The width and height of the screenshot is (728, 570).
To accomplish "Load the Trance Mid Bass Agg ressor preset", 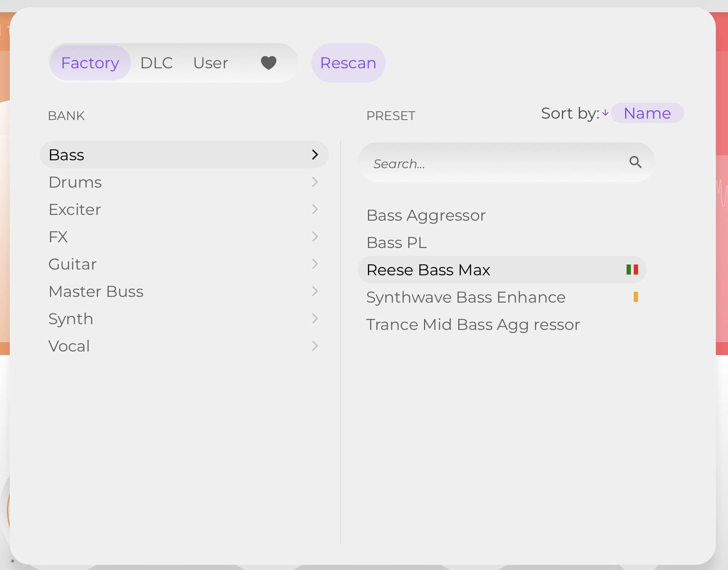I will coord(502,324).
